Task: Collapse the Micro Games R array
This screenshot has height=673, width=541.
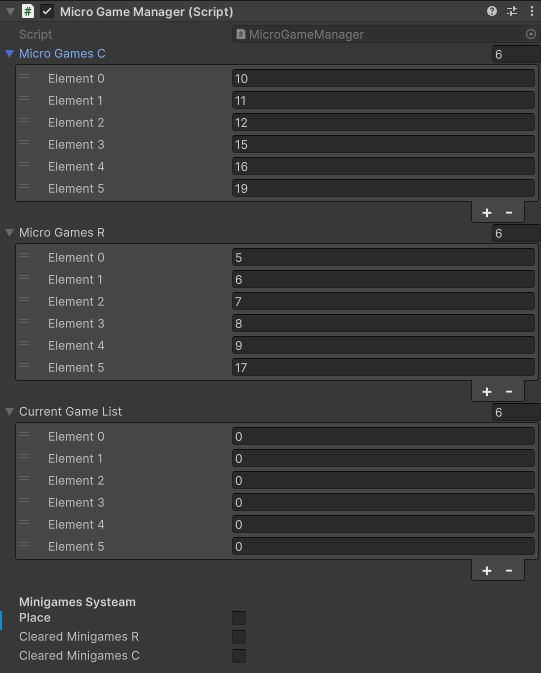Action: coord(9,233)
